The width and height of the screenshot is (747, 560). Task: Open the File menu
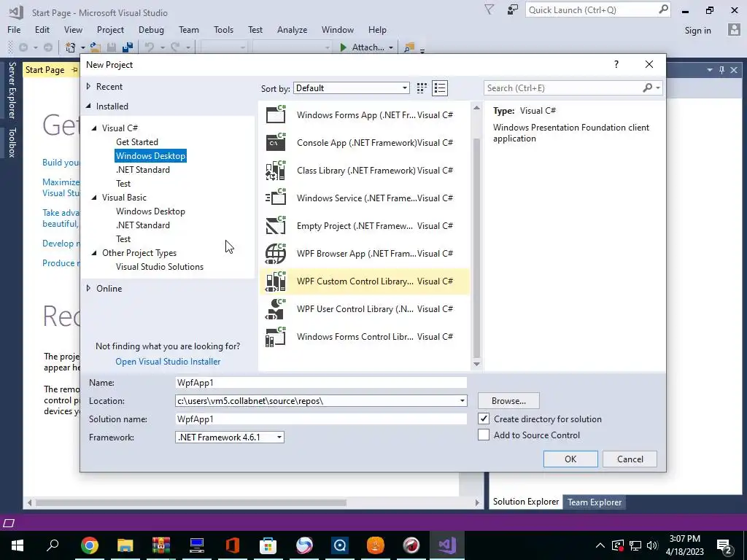click(x=14, y=29)
